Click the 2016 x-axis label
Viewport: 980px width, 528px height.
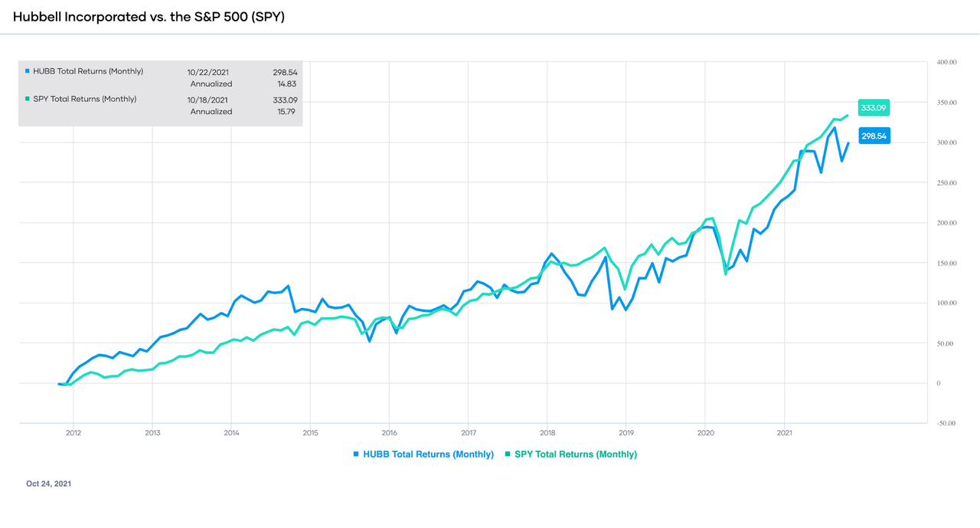(389, 433)
